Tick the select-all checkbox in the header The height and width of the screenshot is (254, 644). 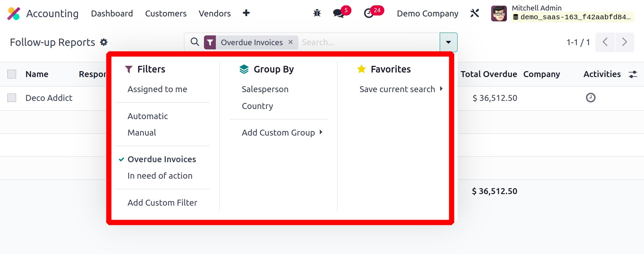pyautogui.click(x=12, y=74)
